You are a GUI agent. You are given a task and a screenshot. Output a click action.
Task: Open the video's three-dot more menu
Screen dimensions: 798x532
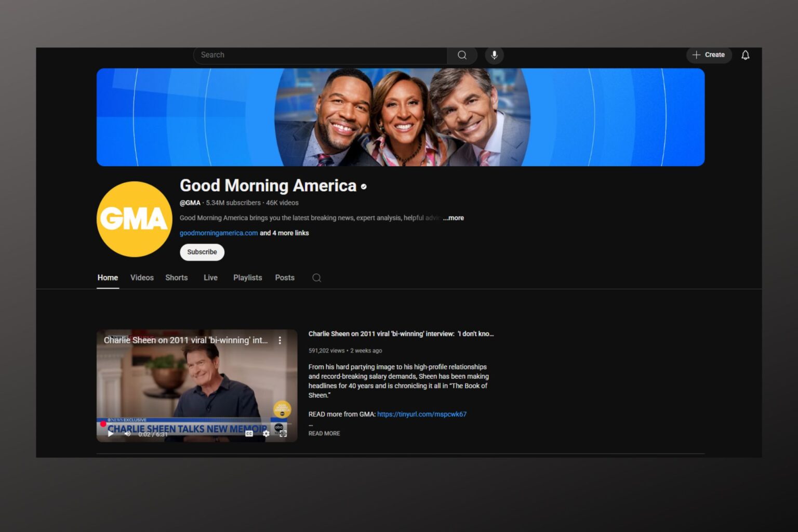point(280,340)
